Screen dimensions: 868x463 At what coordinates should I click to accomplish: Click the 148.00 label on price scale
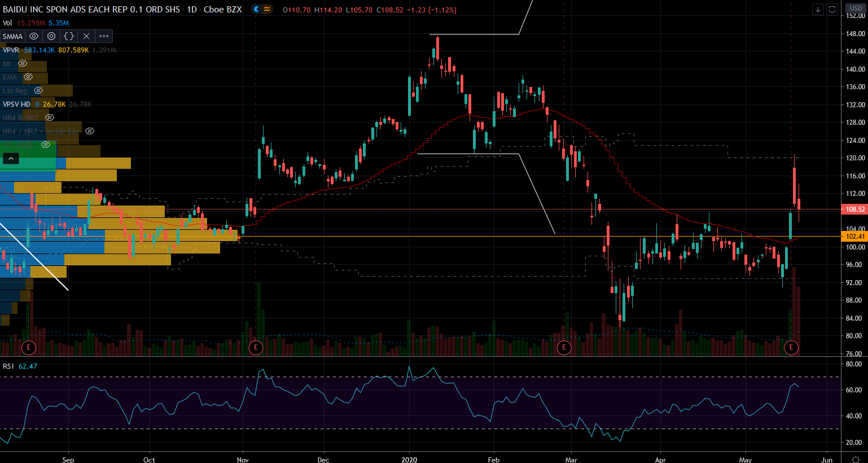coord(856,34)
